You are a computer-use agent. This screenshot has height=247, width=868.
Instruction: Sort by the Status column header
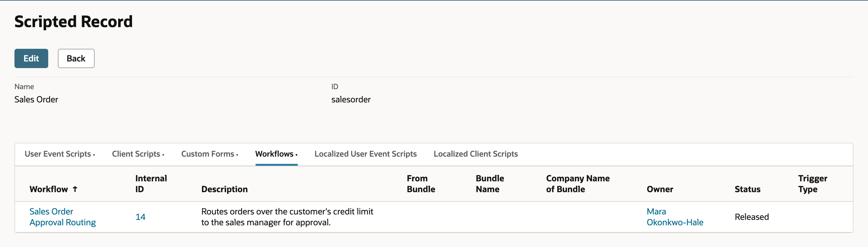747,189
